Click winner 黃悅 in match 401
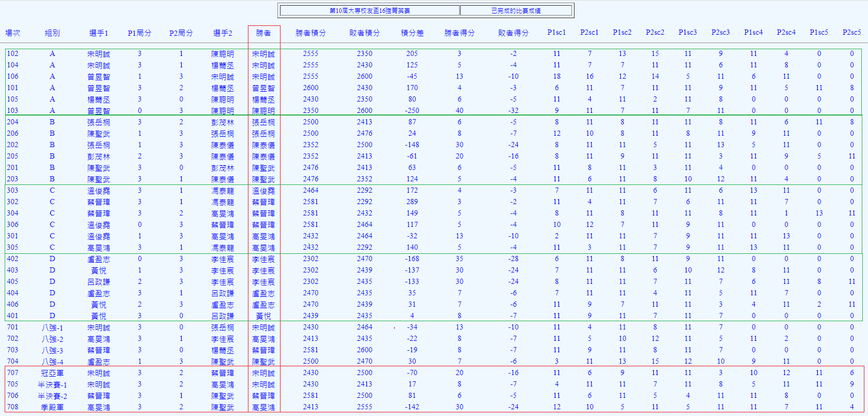868x416 pixels. click(263, 315)
